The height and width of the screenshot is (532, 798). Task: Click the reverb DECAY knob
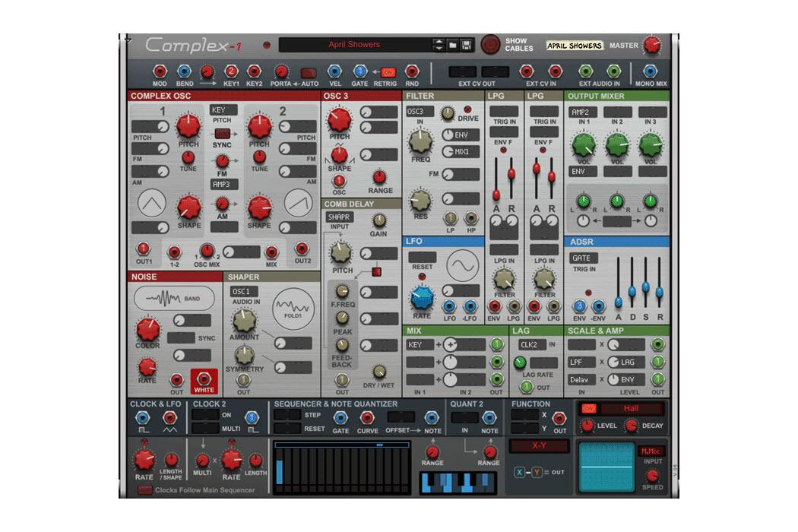pyautogui.click(x=631, y=426)
